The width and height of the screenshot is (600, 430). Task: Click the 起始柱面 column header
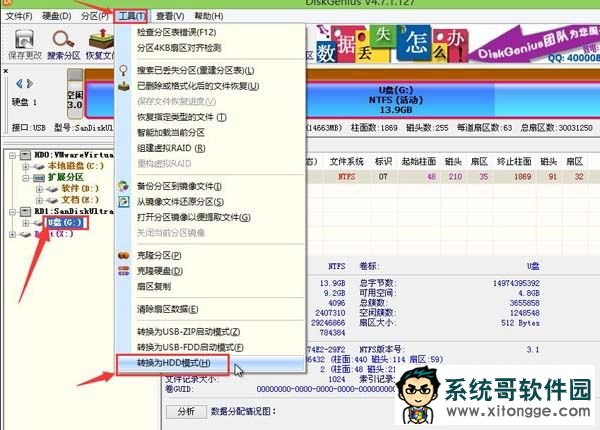tap(419, 161)
